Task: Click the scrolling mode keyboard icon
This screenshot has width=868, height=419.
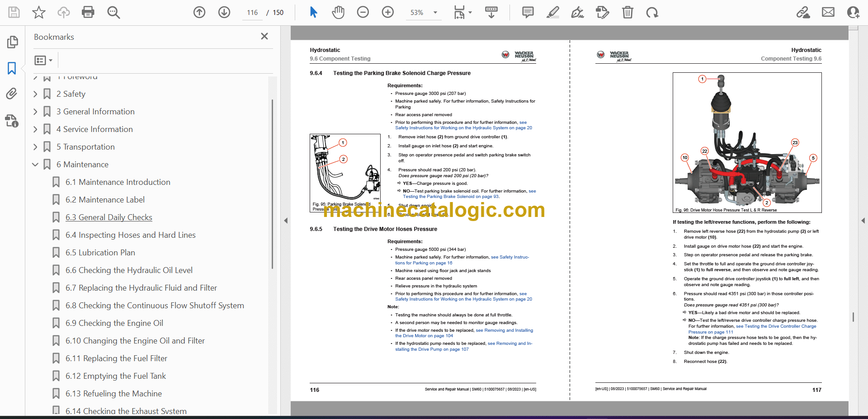Action: click(491, 12)
